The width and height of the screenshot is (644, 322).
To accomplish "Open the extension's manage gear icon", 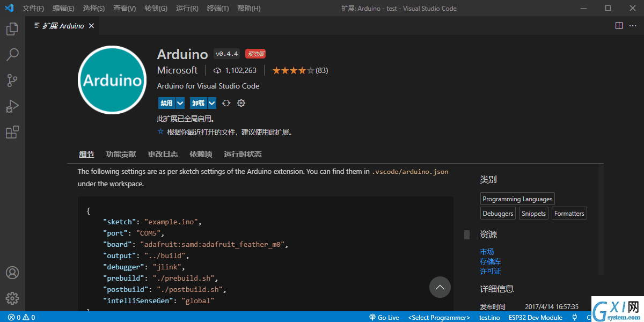I will [x=241, y=103].
